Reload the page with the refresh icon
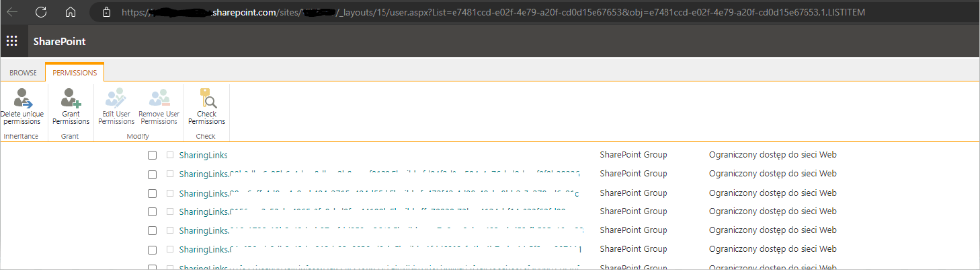The image size is (980, 270). click(x=41, y=11)
